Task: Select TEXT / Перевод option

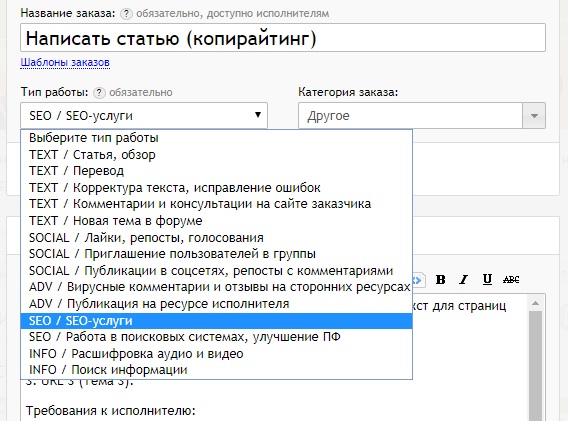Action: (217, 171)
